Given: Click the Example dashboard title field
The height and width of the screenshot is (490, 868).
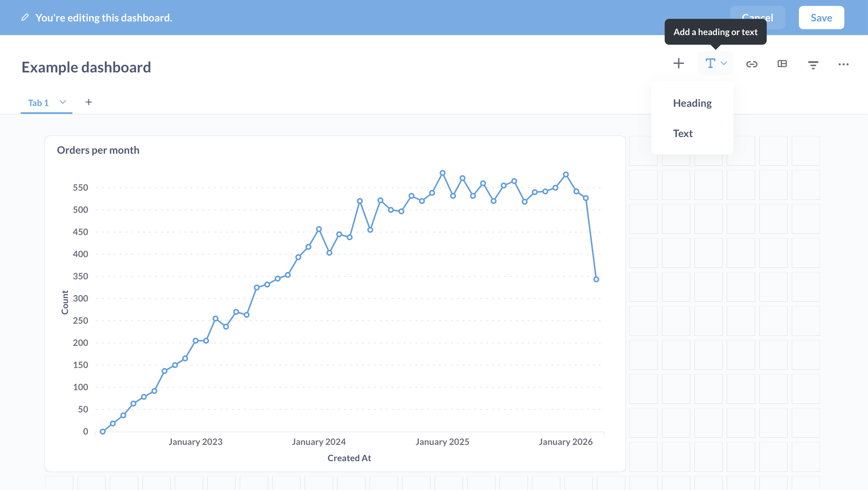Looking at the screenshot, I should pyautogui.click(x=86, y=67).
